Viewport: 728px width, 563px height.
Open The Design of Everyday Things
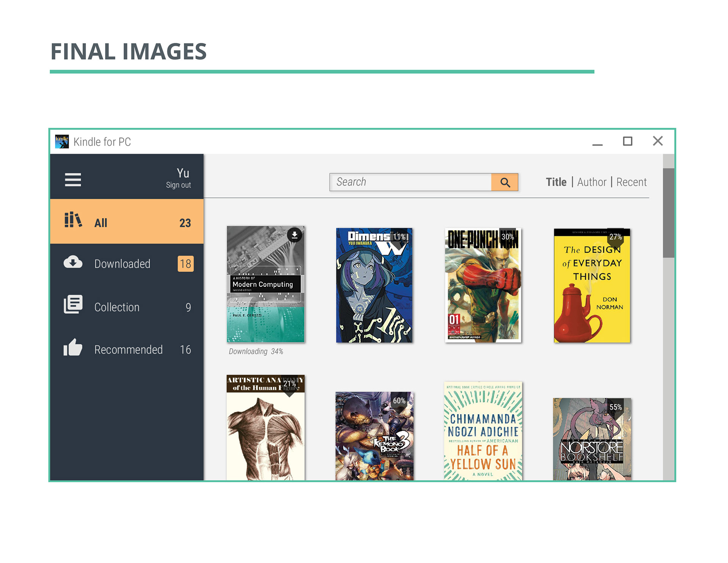click(x=591, y=285)
